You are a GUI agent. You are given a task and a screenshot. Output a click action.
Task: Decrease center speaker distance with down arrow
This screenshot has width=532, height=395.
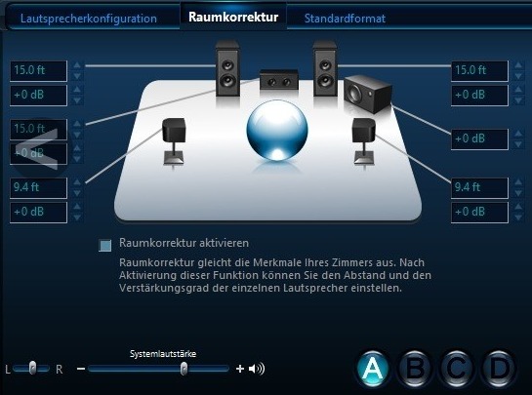pos(77,135)
